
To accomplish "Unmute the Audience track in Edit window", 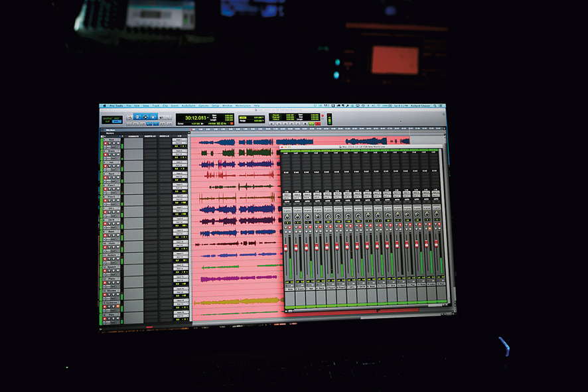I will point(117,306).
